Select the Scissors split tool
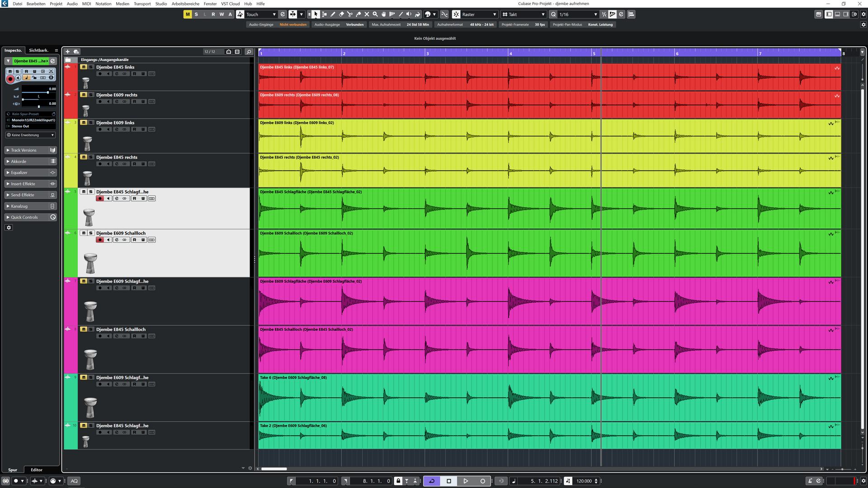The width and height of the screenshot is (868, 488). click(349, 14)
